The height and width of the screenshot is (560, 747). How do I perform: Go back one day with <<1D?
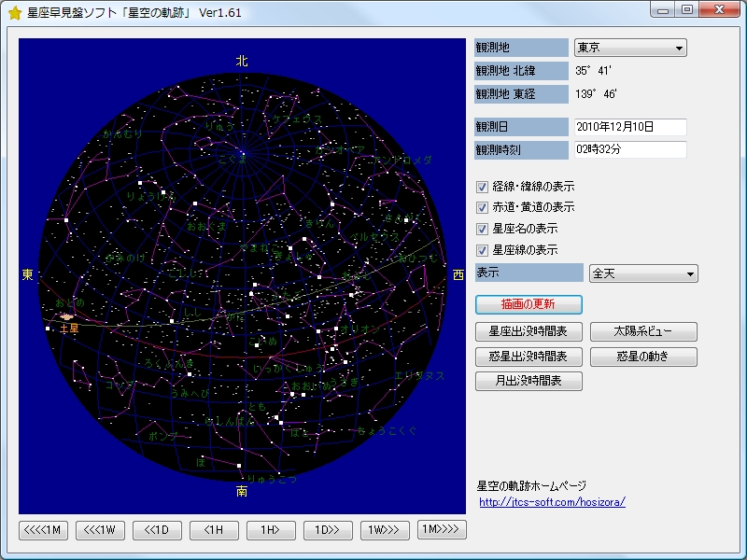157,530
